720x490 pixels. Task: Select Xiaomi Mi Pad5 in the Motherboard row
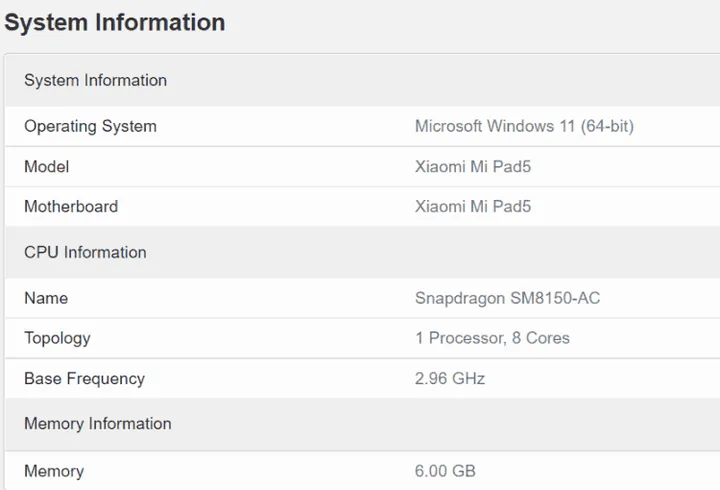coord(472,207)
